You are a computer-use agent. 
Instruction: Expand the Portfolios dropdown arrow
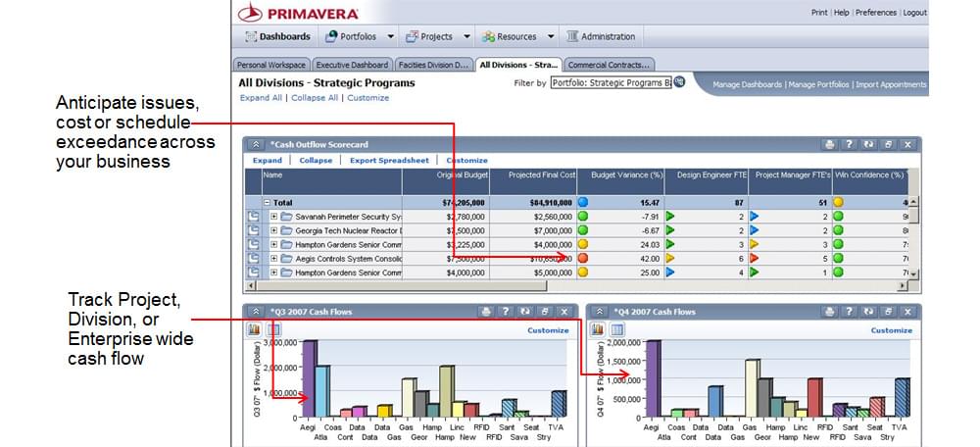coord(391,36)
